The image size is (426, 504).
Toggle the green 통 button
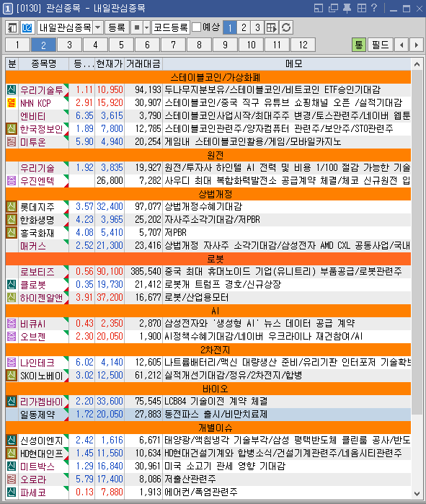359,45
